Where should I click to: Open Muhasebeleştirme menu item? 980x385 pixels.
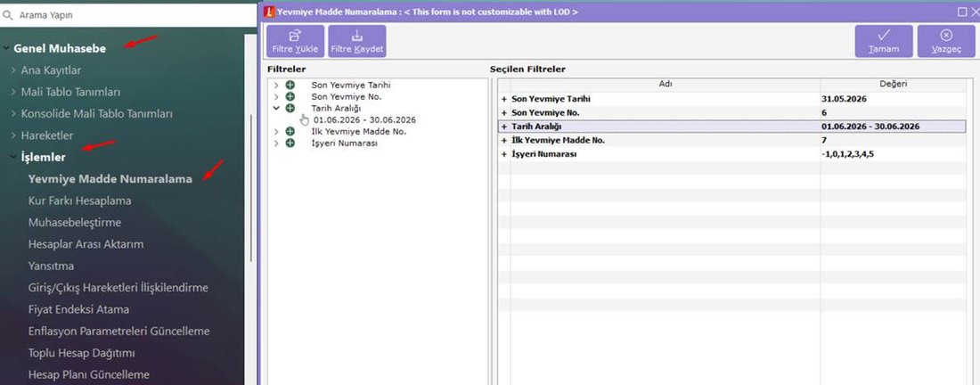pyautogui.click(x=74, y=223)
